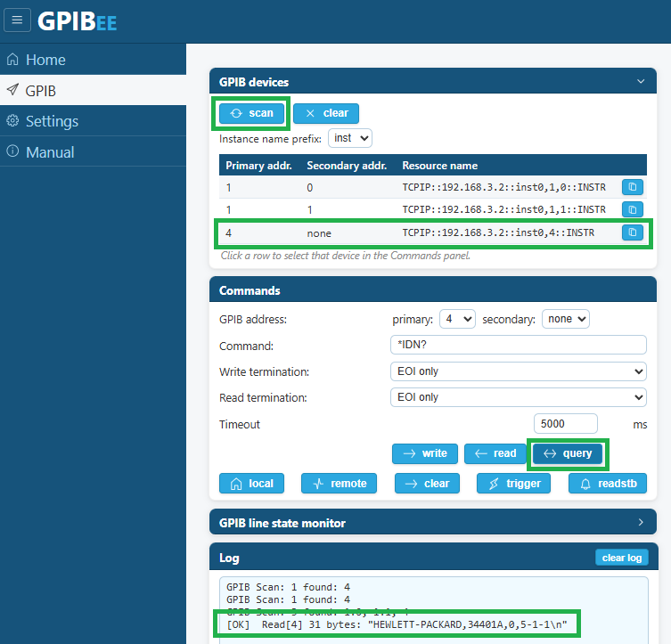The height and width of the screenshot is (644, 671).
Task: Click the remote button
Action: (x=339, y=483)
